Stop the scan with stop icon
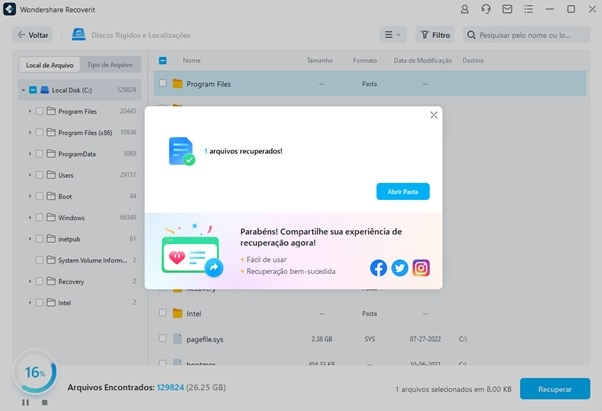This screenshot has height=411, width=602. (x=43, y=402)
